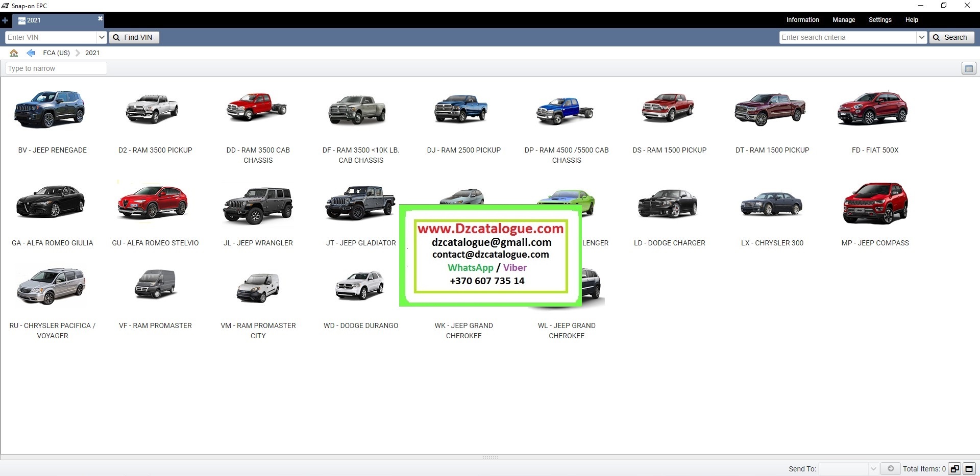Open the Alfa Romeo Stelvio thumbnail
Image resolution: width=980 pixels, height=476 pixels.
tap(153, 203)
